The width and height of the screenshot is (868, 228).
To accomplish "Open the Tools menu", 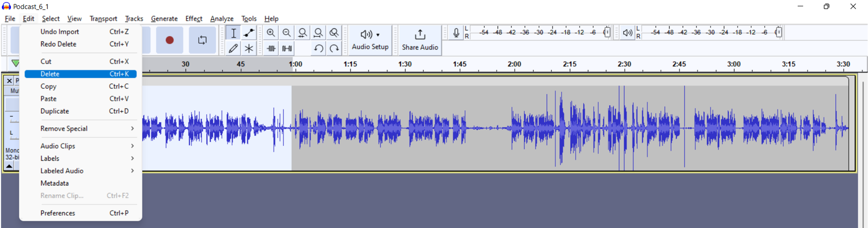I will [249, 19].
